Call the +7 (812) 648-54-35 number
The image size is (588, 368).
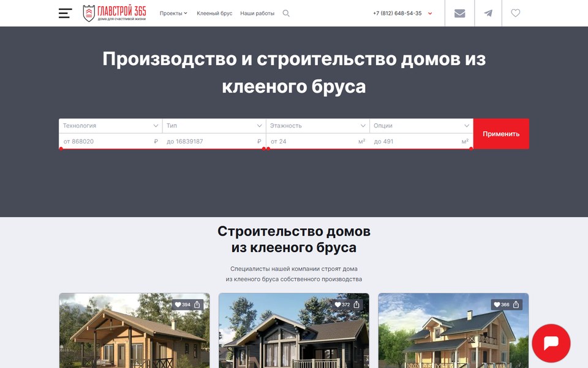[397, 13]
